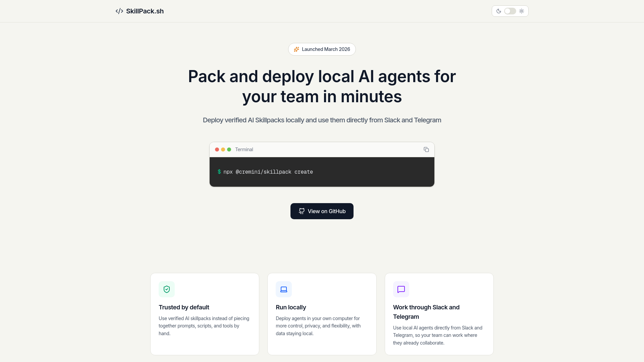The height and width of the screenshot is (362, 644).
Task: Click the SkillPack.sh code bracket logo icon
Action: click(x=119, y=11)
